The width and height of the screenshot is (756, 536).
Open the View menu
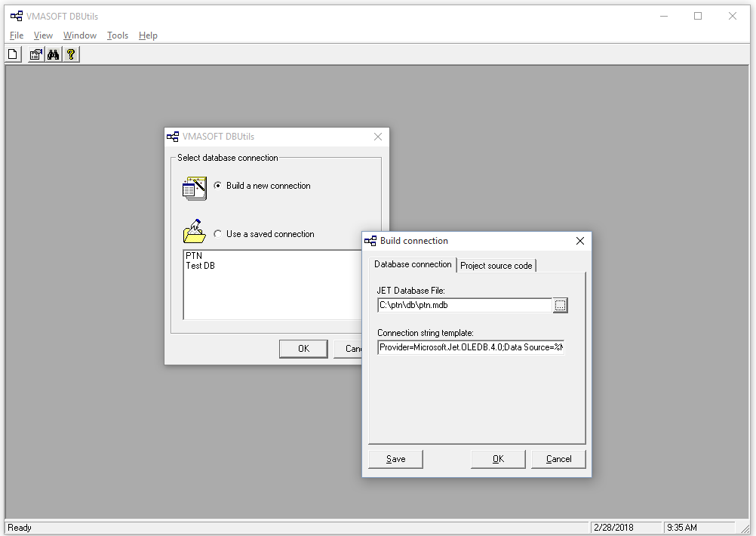[43, 35]
